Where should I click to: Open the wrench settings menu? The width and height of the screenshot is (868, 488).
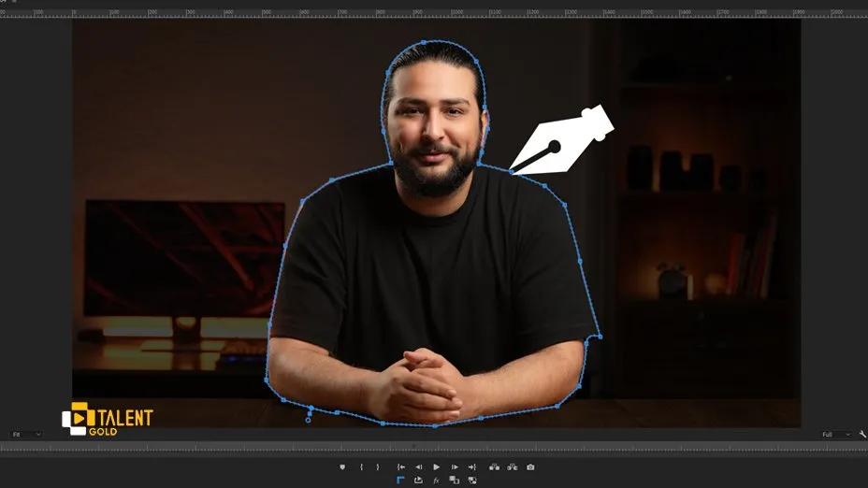coord(861,435)
